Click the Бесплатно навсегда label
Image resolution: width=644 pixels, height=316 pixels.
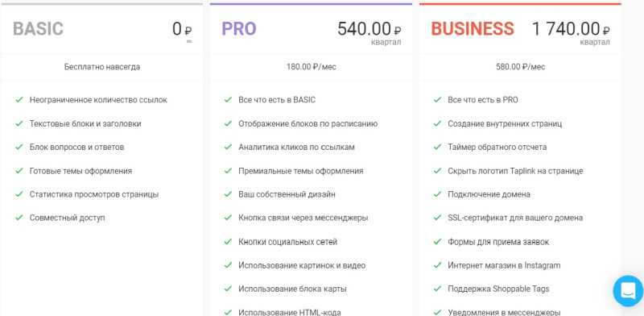102,67
